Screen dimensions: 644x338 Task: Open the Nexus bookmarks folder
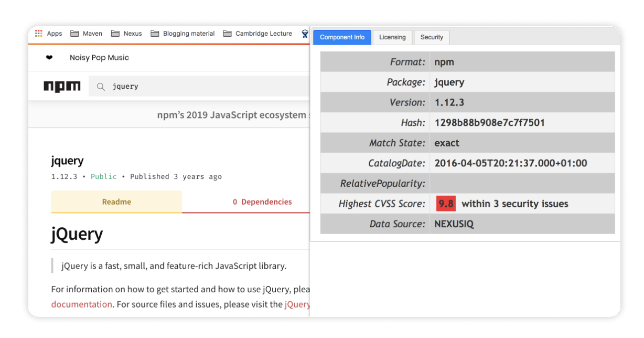tap(126, 34)
